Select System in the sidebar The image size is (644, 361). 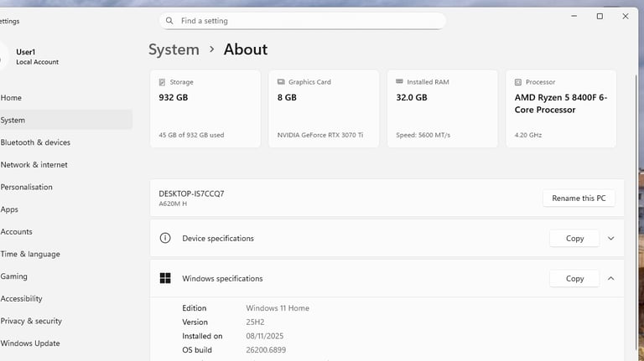[65, 120]
